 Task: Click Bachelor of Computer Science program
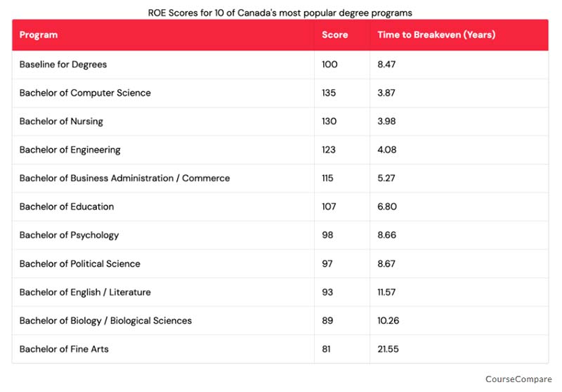coord(85,93)
